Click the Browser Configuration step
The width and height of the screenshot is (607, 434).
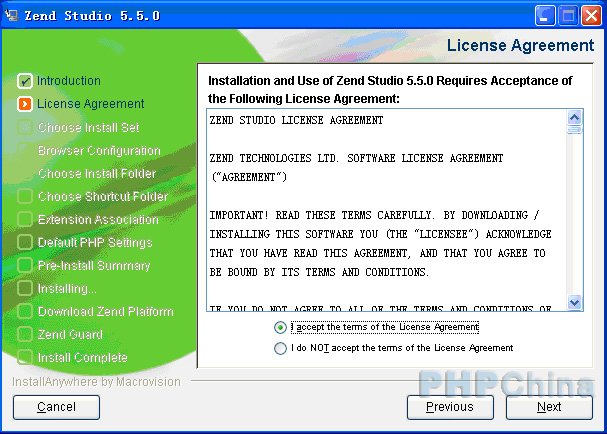(99, 150)
